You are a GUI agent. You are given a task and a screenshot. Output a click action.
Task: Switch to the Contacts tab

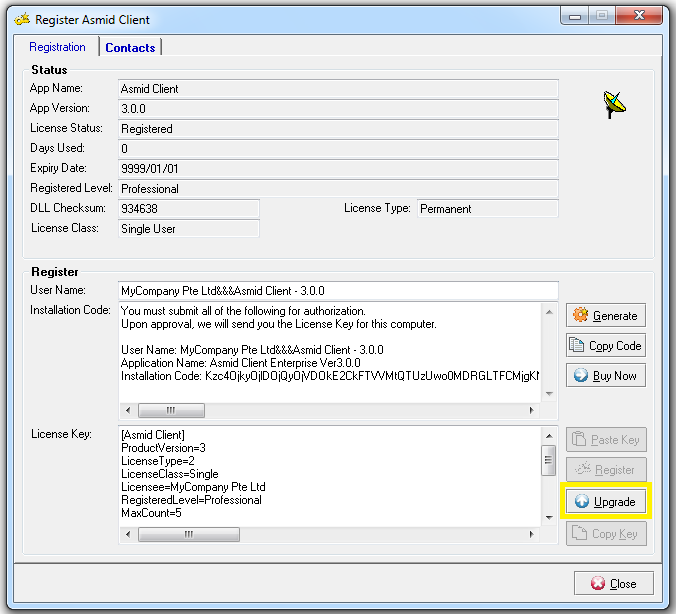pos(130,48)
